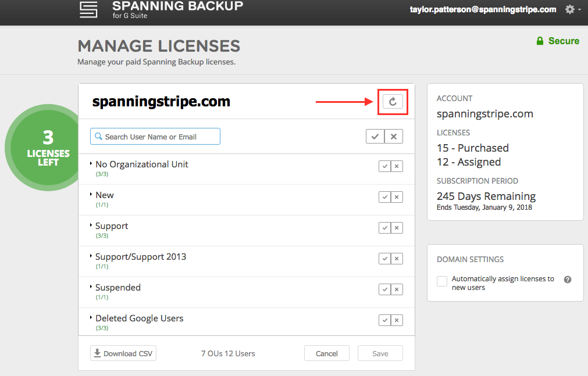Image resolution: width=588 pixels, height=376 pixels.
Task: Remove licenses for Support/Support 2013
Action: pos(397,259)
